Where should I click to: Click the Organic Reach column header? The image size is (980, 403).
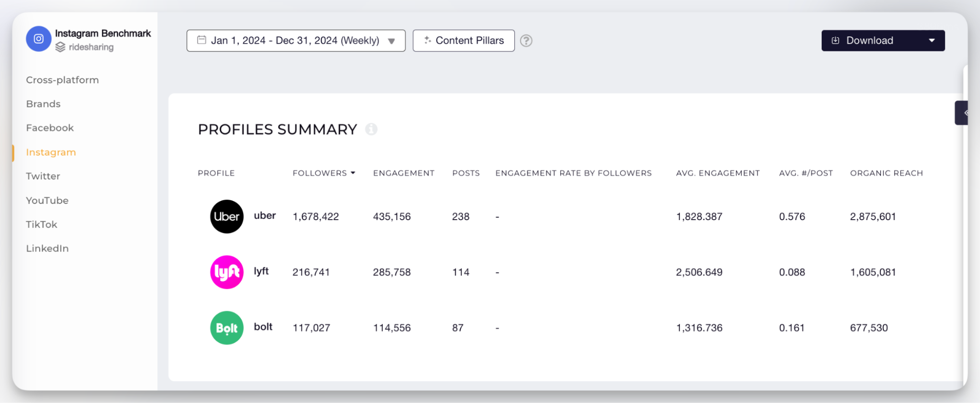pos(886,173)
